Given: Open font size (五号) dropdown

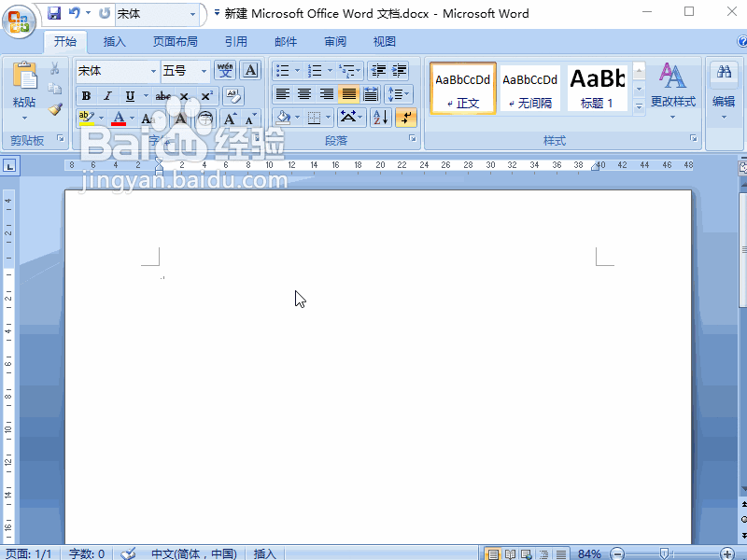Looking at the screenshot, I should [x=204, y=72].
